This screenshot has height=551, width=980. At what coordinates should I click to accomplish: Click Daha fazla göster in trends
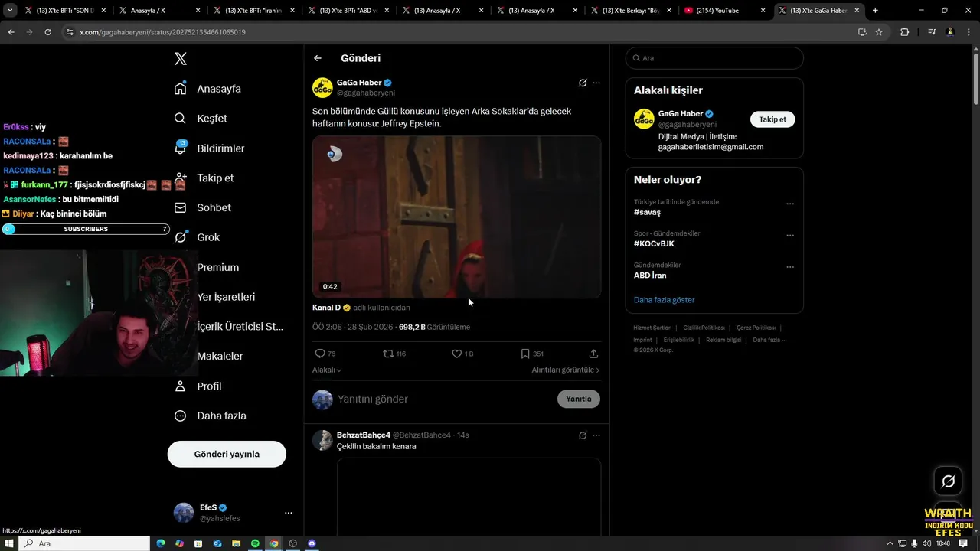[664, 300]
